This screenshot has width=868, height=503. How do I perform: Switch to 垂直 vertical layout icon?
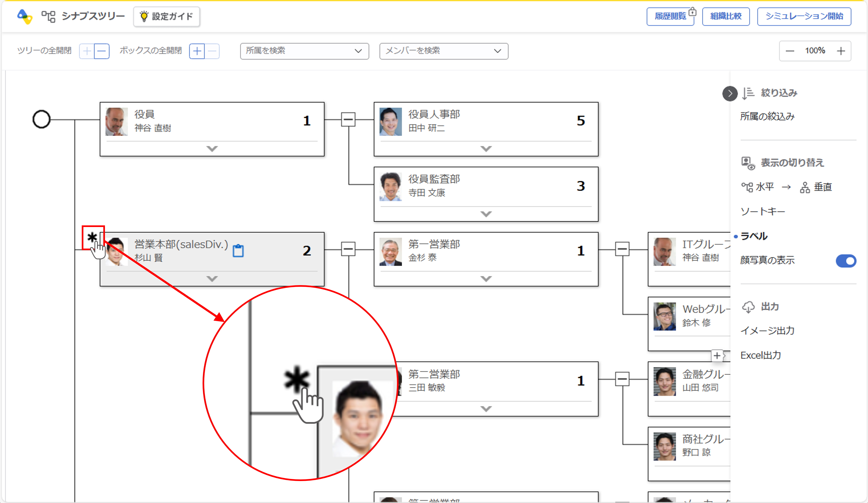[x=805, y=187]
